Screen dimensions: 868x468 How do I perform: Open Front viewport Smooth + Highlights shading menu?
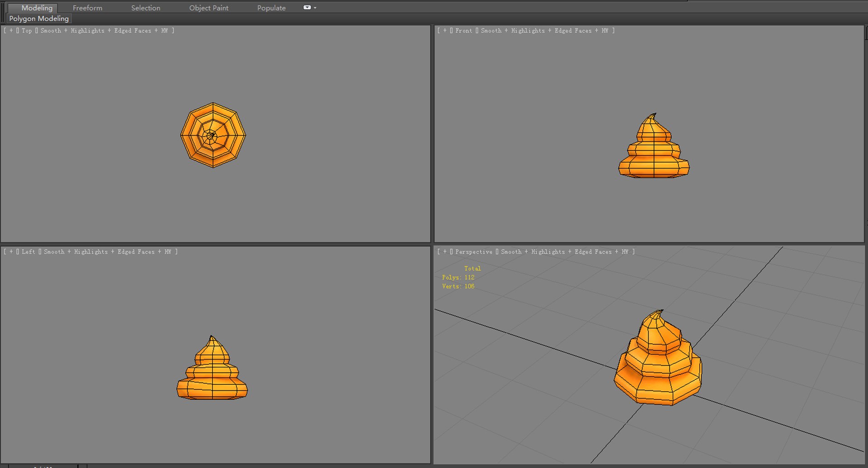544,31
